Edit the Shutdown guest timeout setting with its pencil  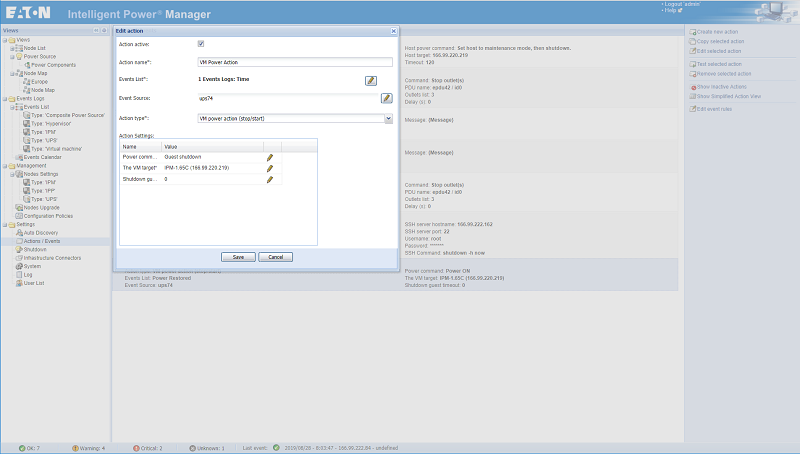[x=270, y=180]
